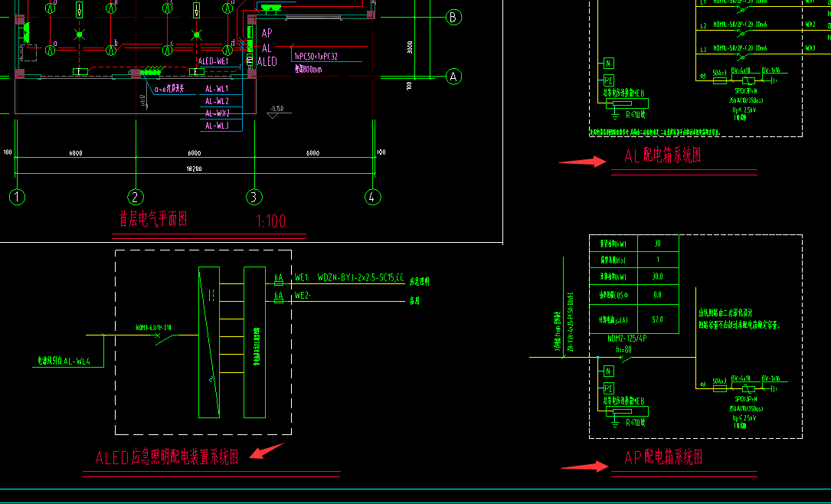This screenshot has height=504, width=831.
Task: Select the 1xPC50+1xPC32 conduit note
Action: pyautogui.click(x=316, y=56)
